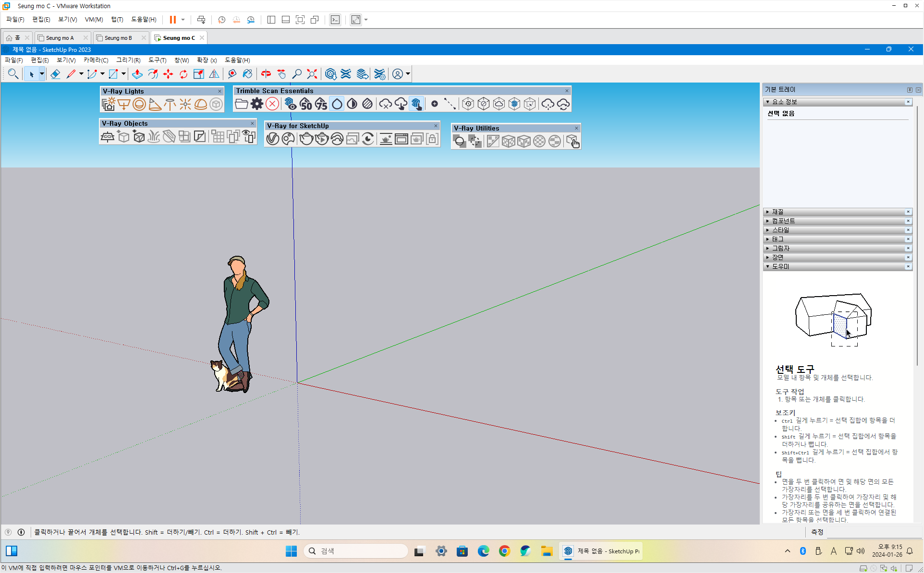This screenshot has height=573, width=924.
Task: Click SketchUp taskbar button
Action: [x=602, y=551]
